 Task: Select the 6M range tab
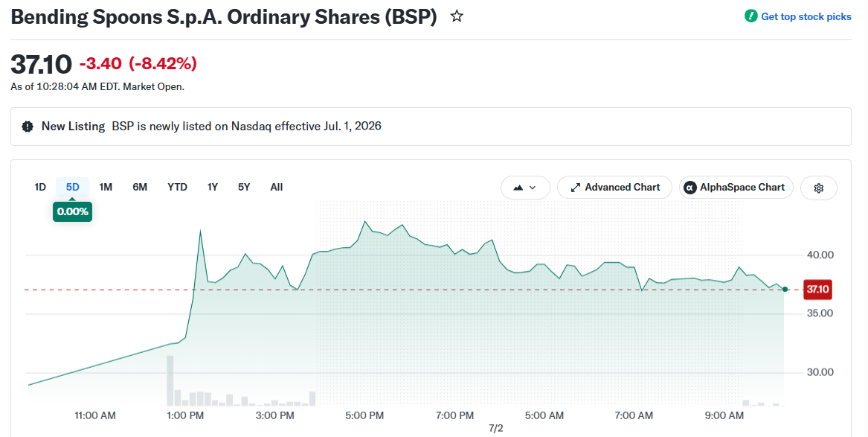[x=140, y=187]
